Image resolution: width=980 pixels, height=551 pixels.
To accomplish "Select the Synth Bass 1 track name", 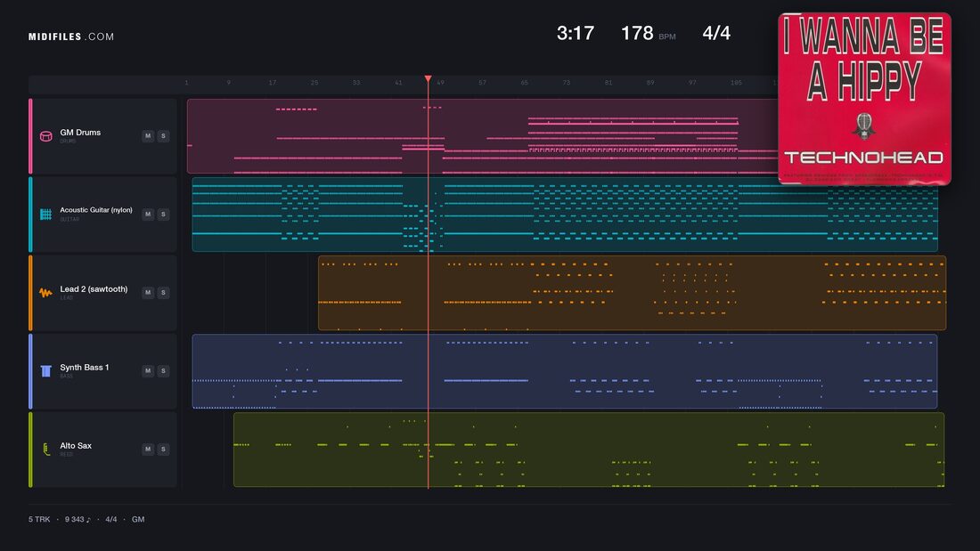I will click(85, 368).
